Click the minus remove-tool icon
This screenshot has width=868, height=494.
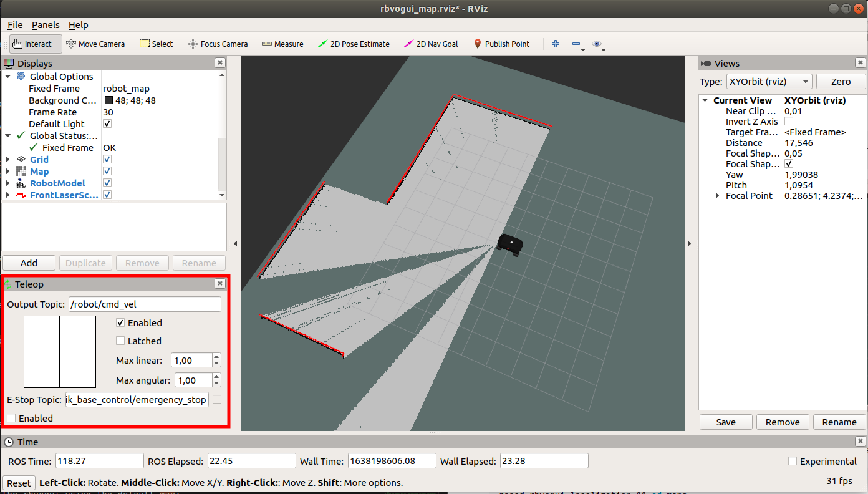[576, 44]
